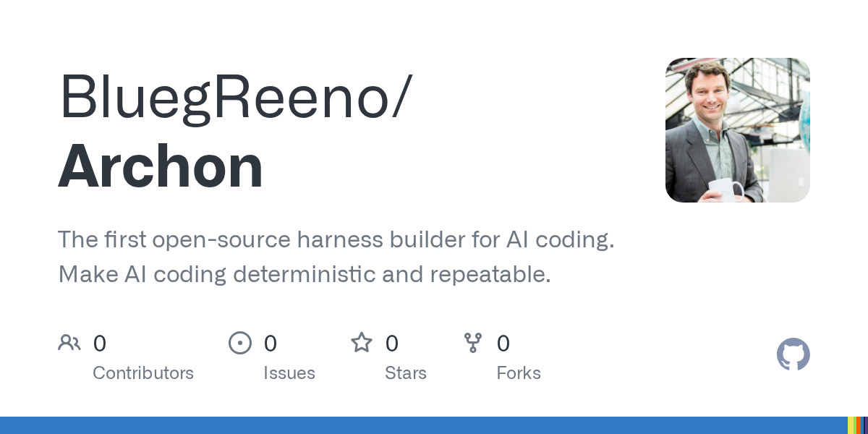The image size is (868, 434).
Task: Open the BluegReeno/ owner name
Action: [236, 98]
